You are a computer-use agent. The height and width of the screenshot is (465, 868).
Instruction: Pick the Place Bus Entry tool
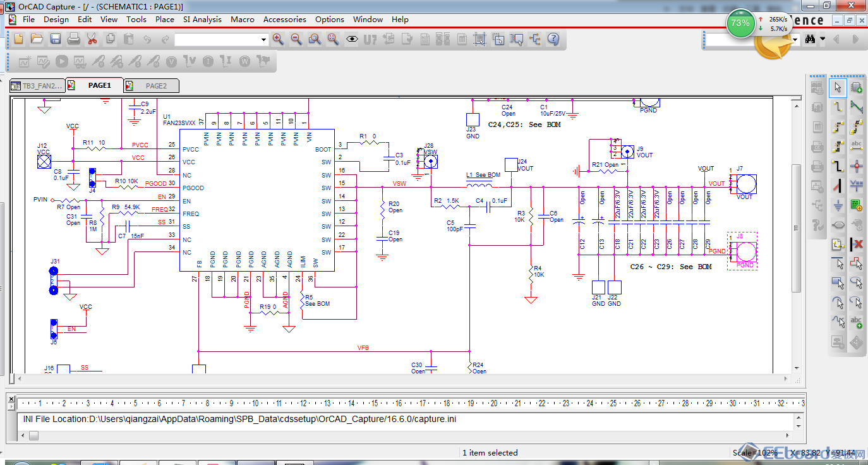[x=838, y=186]
